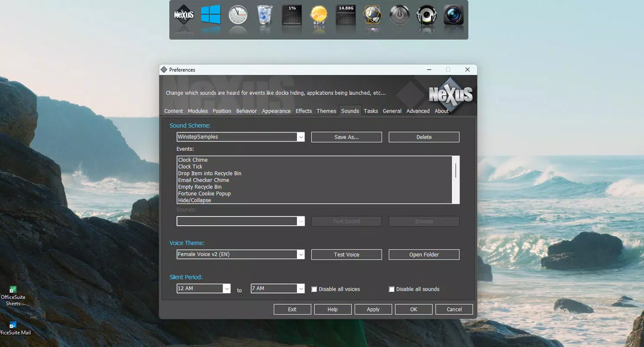Open Help from the bottom buttons

(x=332, y=309)
